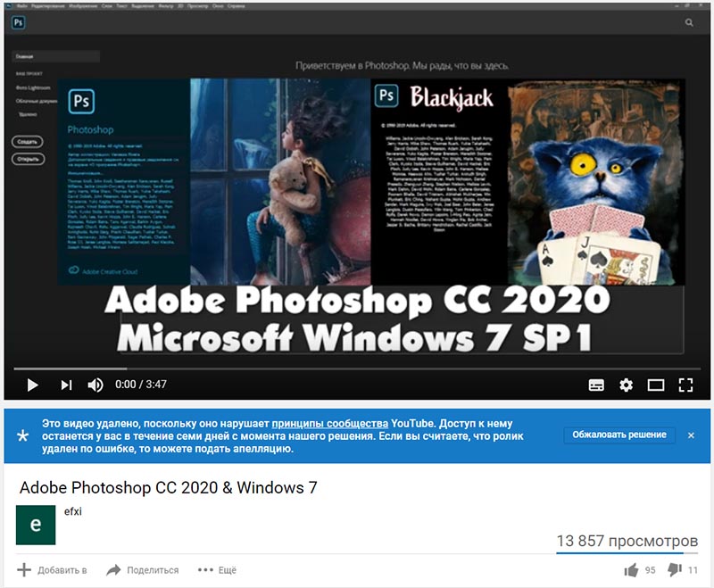
Task: Seek using the video progress bar
Action: [x=357, y=369]
